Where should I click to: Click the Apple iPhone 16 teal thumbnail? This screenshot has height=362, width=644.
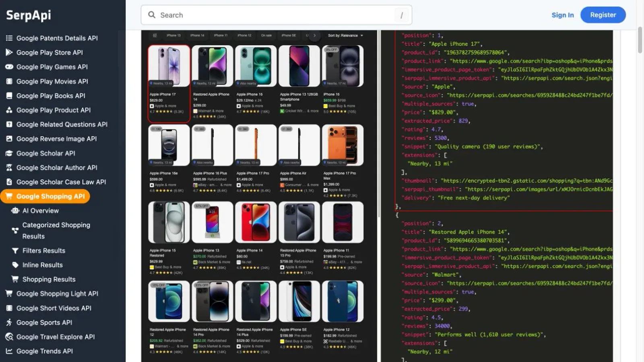click(256, 66)
